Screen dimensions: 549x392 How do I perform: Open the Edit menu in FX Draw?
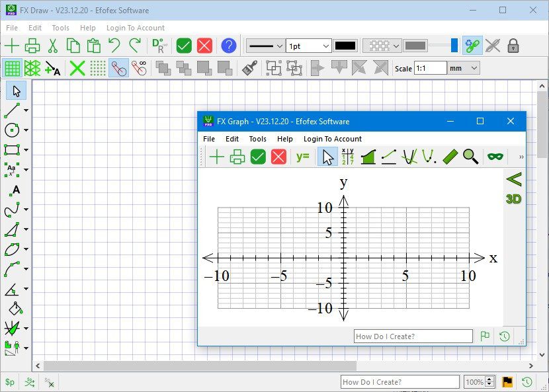click(34, 28)
